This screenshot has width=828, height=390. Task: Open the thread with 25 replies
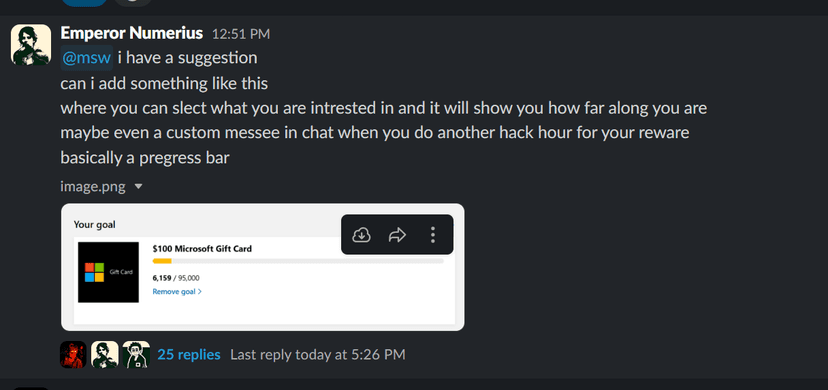click(x=189, y=355)
